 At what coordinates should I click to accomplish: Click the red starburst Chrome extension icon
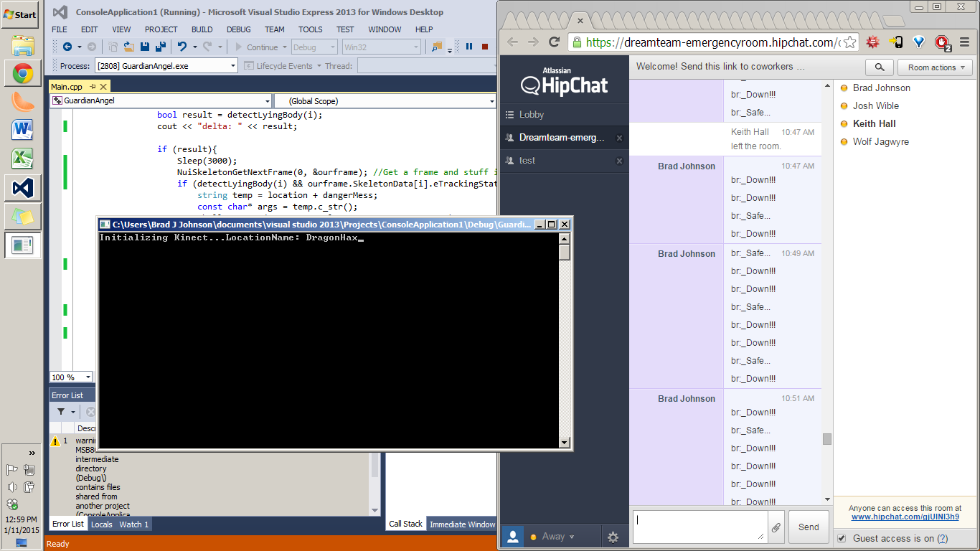(x=872, y=42)
